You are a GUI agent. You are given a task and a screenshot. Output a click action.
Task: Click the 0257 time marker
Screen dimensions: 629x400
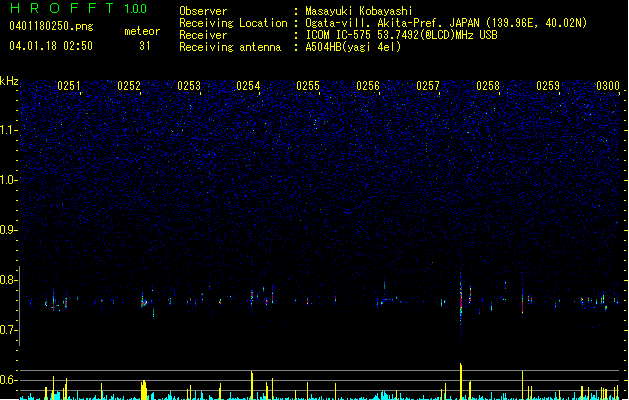coord(428,86)
